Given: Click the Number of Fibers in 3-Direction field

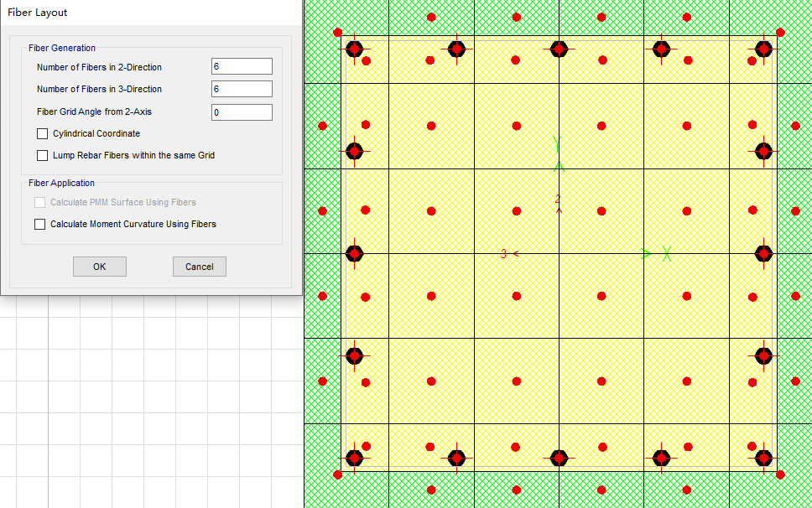Looking at the screenshot, I should point(242,89).
